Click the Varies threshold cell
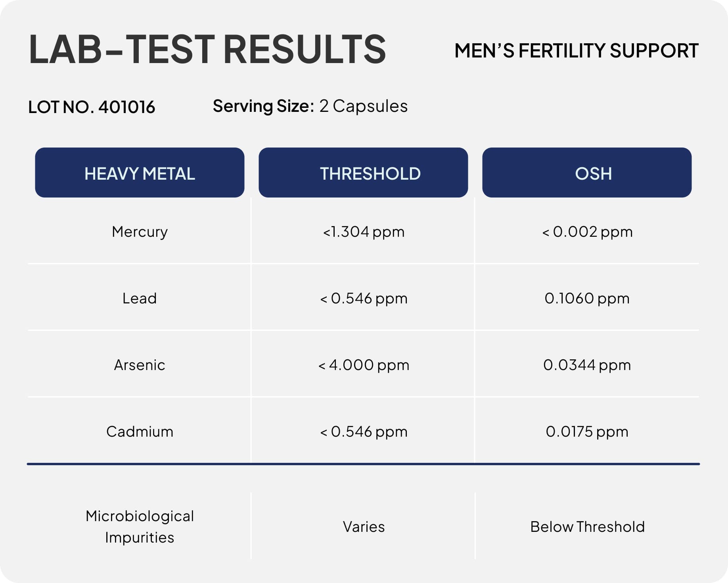This screenshot has height=583, width=728. click(364, 527)
